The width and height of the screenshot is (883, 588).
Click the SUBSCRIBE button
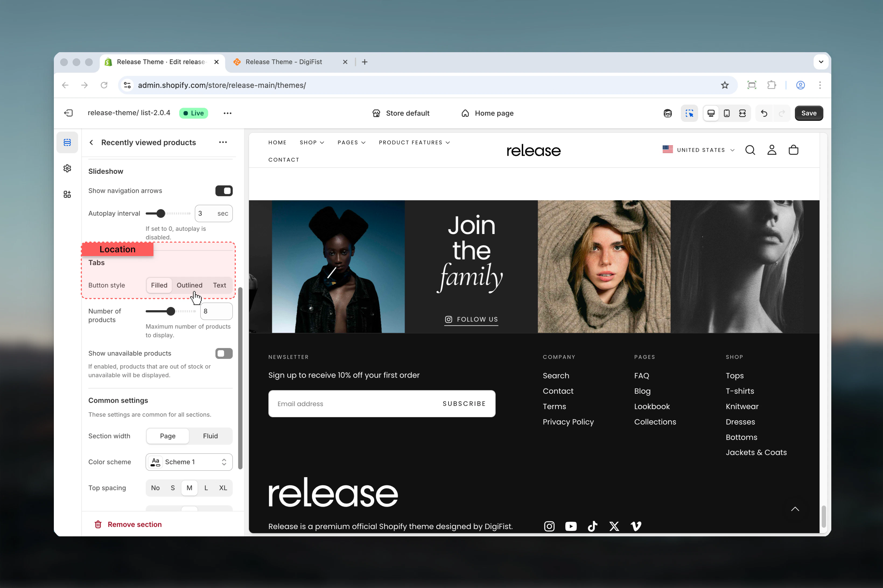(464, 403)
